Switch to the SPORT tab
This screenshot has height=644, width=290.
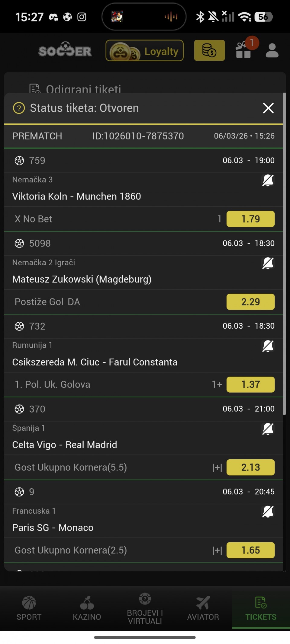29,608
